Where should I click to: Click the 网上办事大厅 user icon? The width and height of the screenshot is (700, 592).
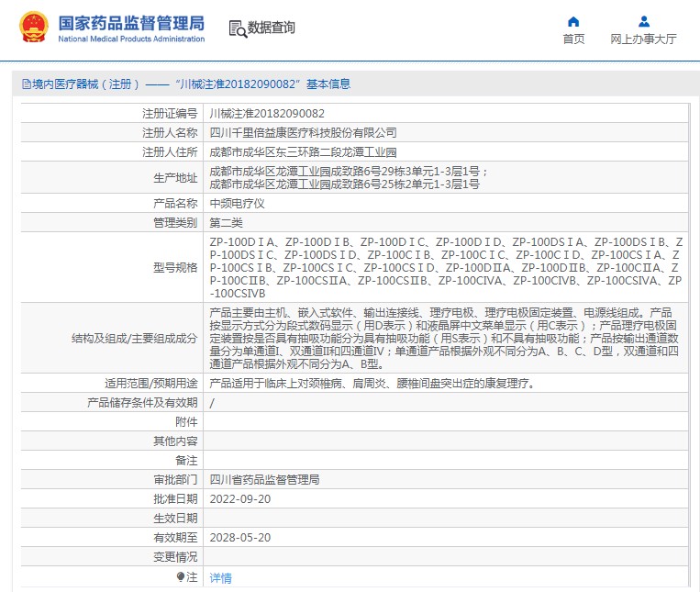click(x=644, y=21)
